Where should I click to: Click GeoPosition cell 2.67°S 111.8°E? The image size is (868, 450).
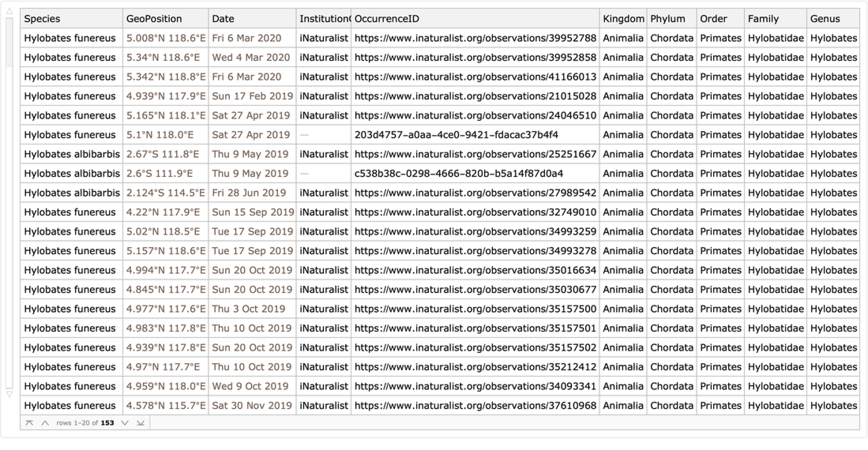click(x=163, y=154)
